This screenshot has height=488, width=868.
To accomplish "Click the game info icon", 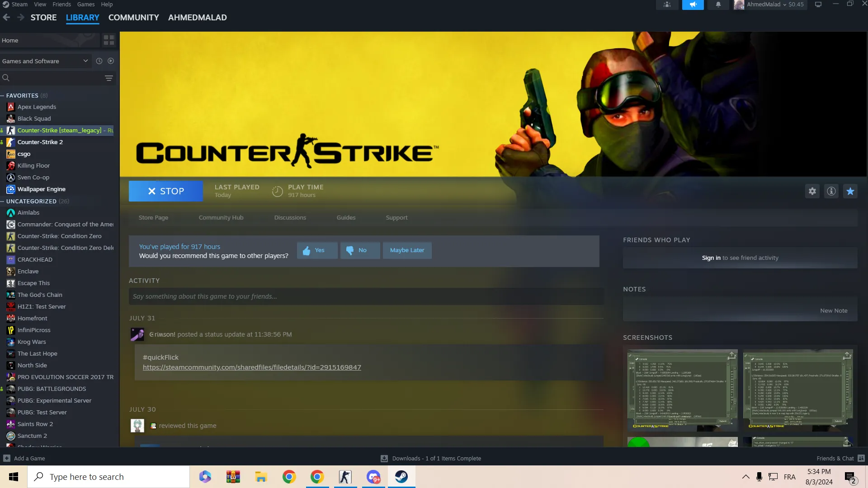I will pos(831,191).
